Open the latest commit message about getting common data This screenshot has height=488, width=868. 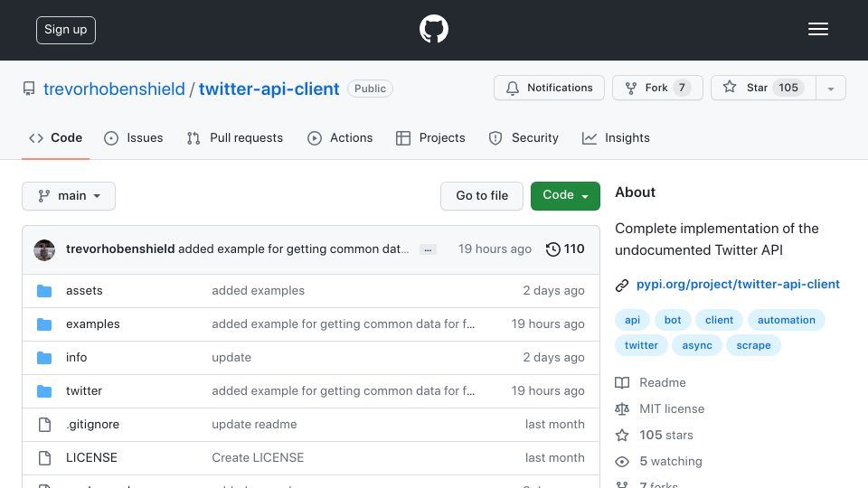[x=293, y=249]
